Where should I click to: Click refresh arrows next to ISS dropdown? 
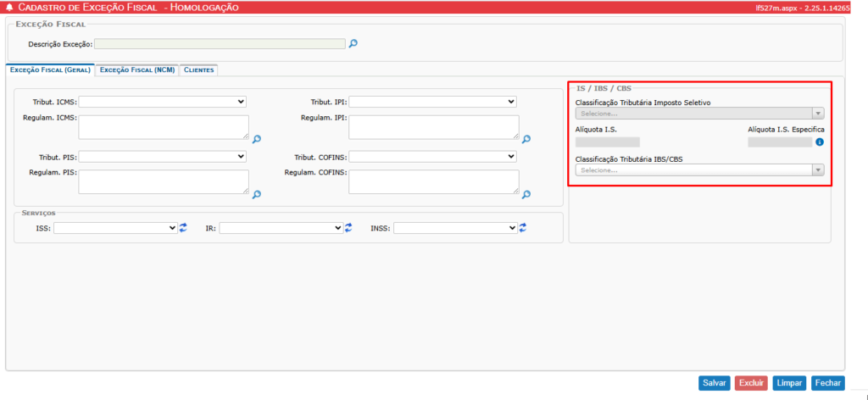183,228
